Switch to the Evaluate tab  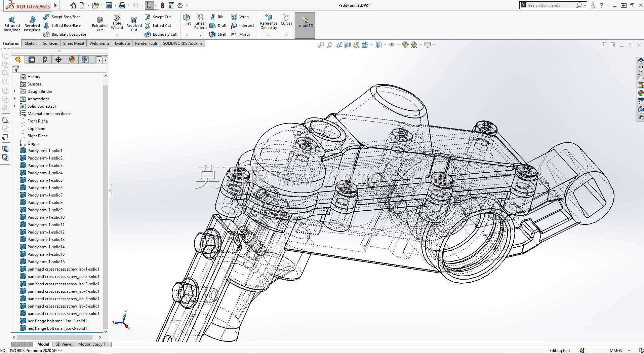(122, 43)
